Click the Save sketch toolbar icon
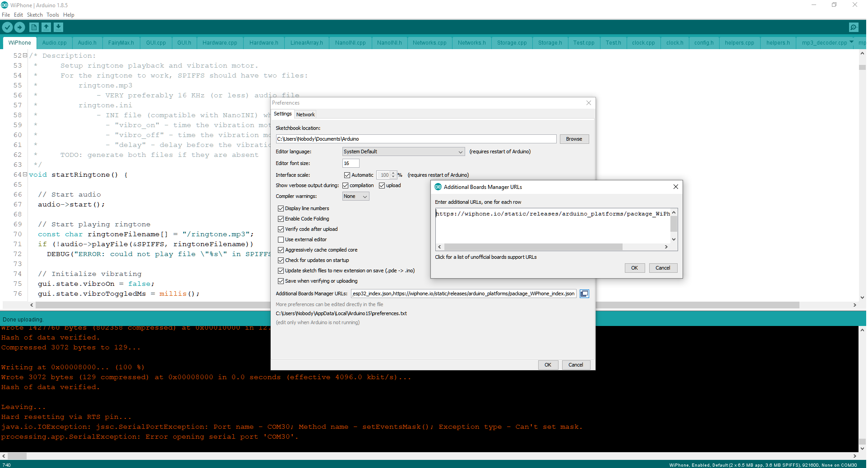 [58, 28]
